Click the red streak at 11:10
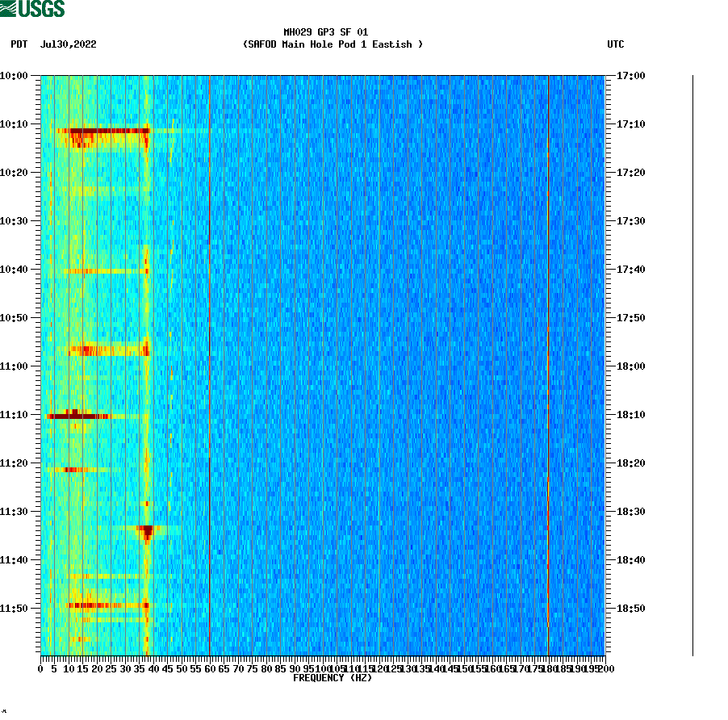The width and height of the screenshot is (728, 720). tap(77, 415)
